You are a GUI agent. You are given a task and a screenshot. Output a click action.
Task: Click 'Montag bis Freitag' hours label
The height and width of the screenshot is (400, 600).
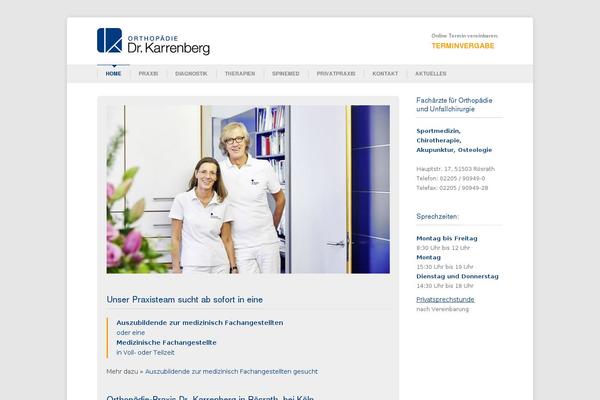pyautogui.click(x=447, y=238)
